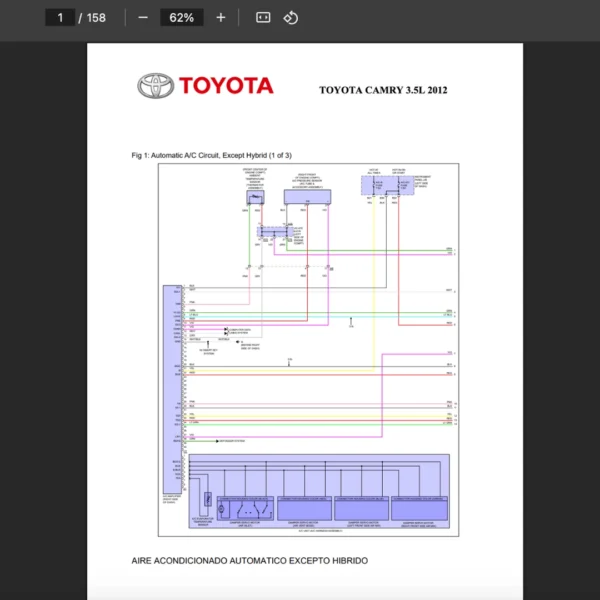Rotate the document with the rotate icon
This screenshot has height=600, width=600.
tap(291, 18)
